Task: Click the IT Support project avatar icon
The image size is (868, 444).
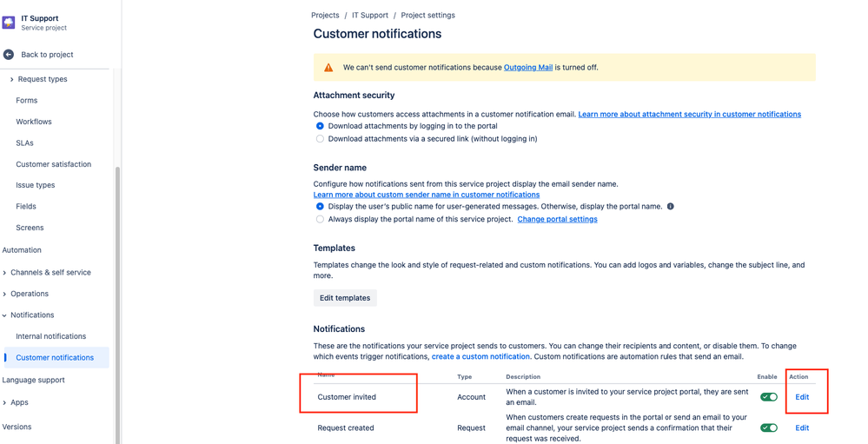Action: pos(9,23)
